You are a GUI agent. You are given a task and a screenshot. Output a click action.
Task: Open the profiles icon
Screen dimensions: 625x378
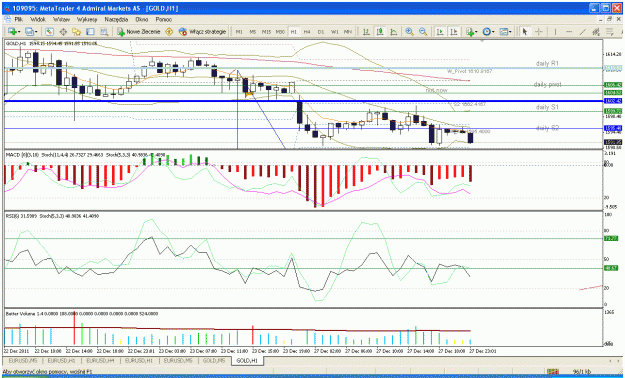point(29,32)
